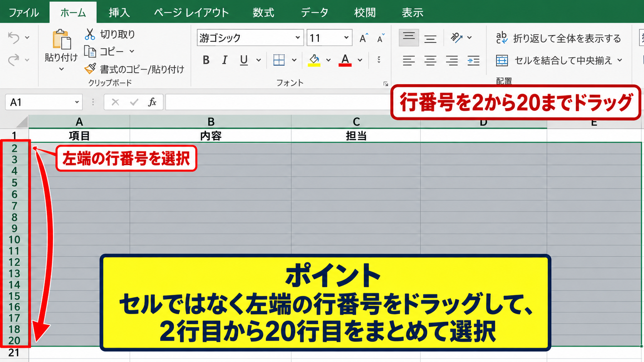
Task: Click cell with 内容 text
Action: [x=211, y=136]
